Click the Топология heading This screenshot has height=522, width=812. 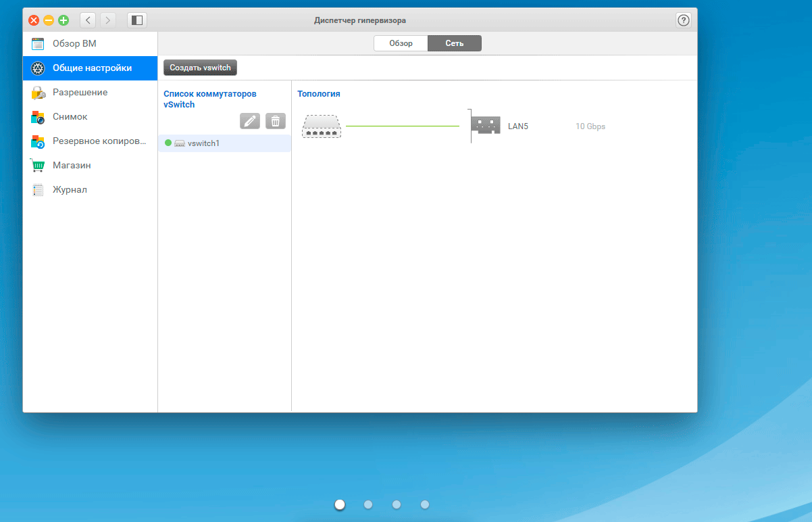tap(319, 94)
